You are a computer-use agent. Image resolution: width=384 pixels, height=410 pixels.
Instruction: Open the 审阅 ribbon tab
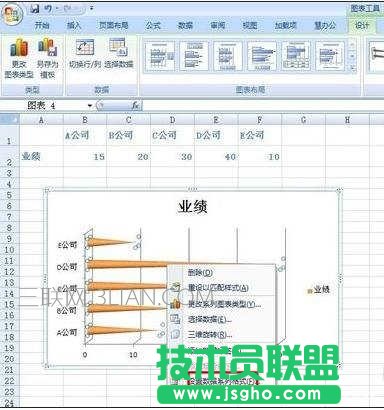(x=218, y=26)
